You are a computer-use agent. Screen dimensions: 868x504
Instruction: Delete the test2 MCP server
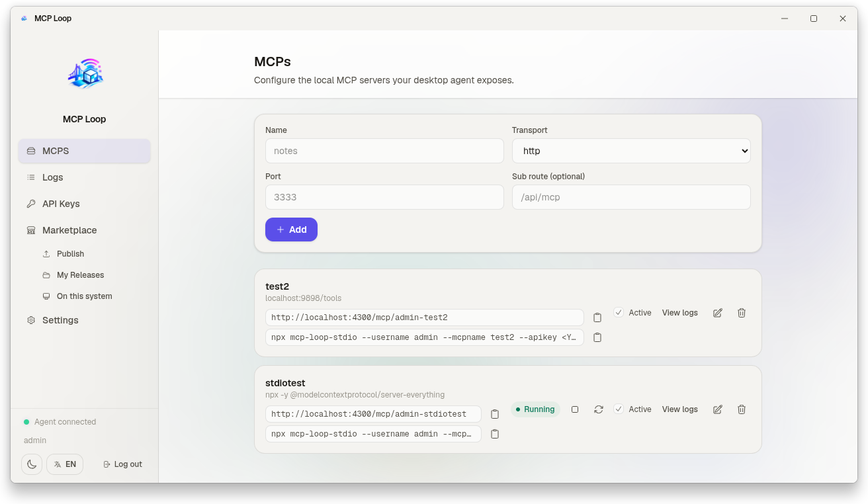742,313
